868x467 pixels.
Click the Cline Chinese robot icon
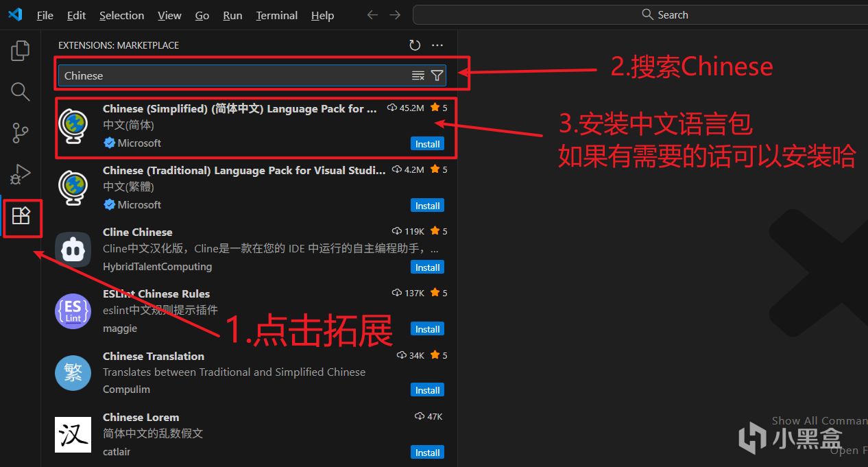click(x=72, y=250)
